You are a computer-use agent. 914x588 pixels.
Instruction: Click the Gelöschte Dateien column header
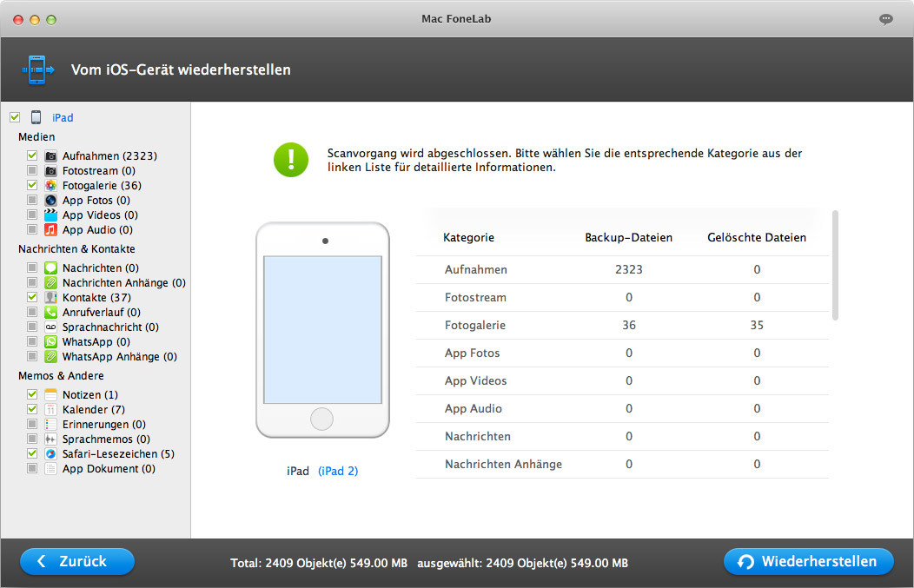[757, 237]
